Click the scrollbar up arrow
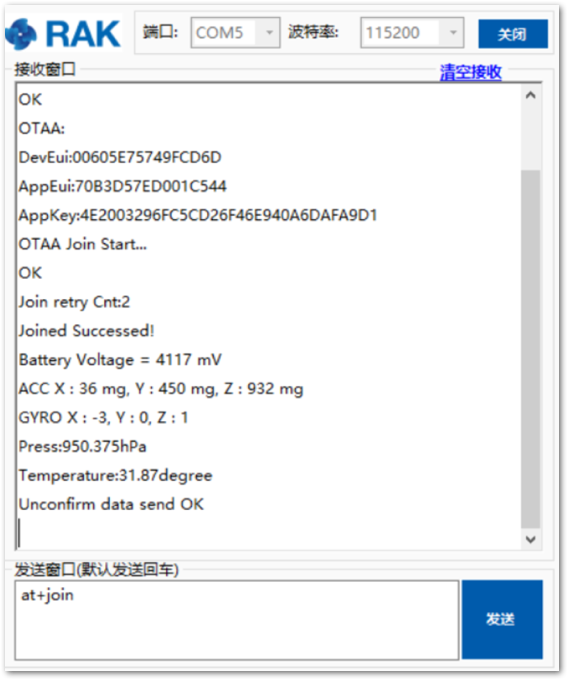Image resolution: width=568 pixels, height=680 pixels. (531, 95)
